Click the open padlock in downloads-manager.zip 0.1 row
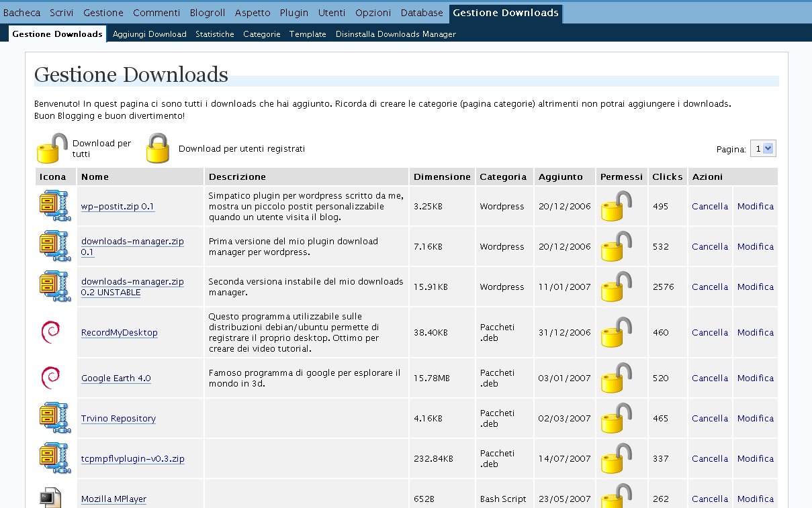Viewport: 812px width, 508px height. pos(617,246)
